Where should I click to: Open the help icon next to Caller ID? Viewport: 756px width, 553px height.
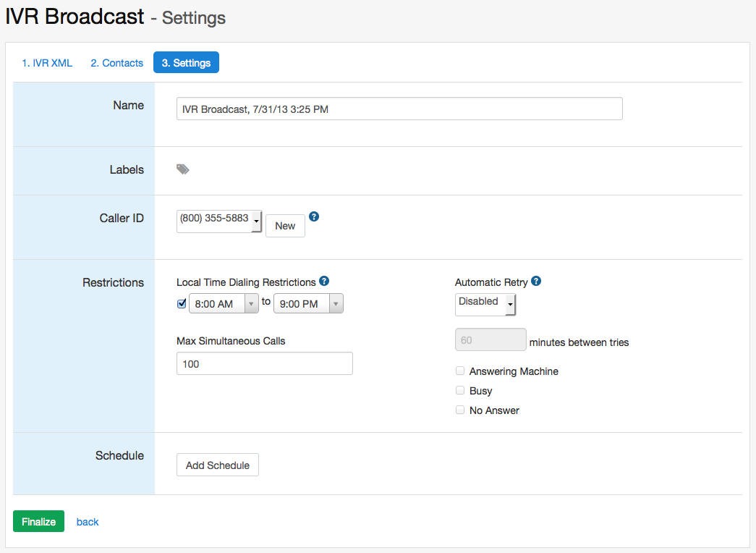pyautogui.click(x=313, y=215)
